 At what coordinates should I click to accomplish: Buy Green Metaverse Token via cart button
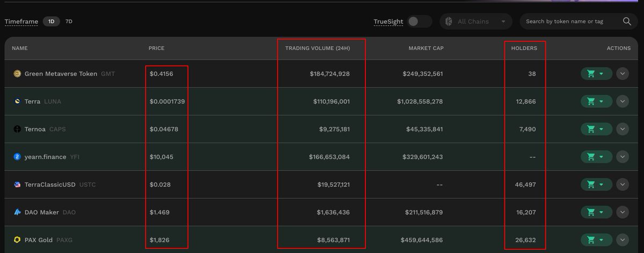596,74
